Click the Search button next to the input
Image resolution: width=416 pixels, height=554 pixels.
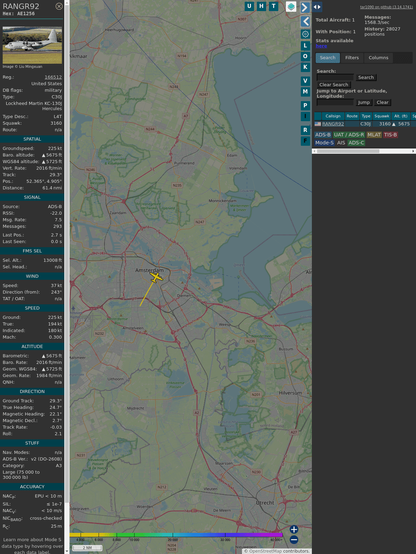click(366, 77)
